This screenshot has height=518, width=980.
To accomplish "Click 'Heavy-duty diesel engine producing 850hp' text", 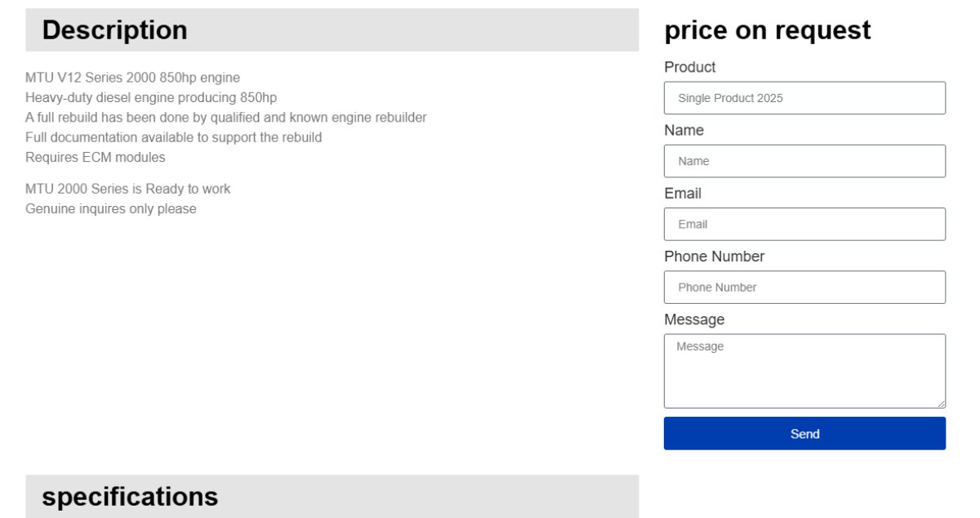I will (151, 97).
